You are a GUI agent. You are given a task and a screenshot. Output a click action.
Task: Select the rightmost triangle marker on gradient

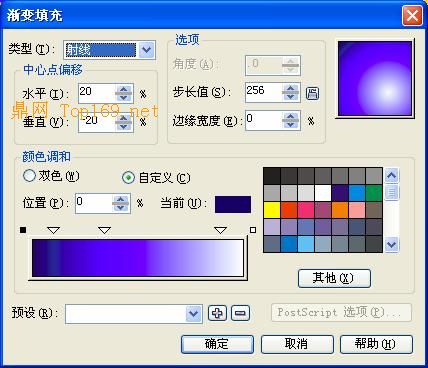click(x=220, y=230)
